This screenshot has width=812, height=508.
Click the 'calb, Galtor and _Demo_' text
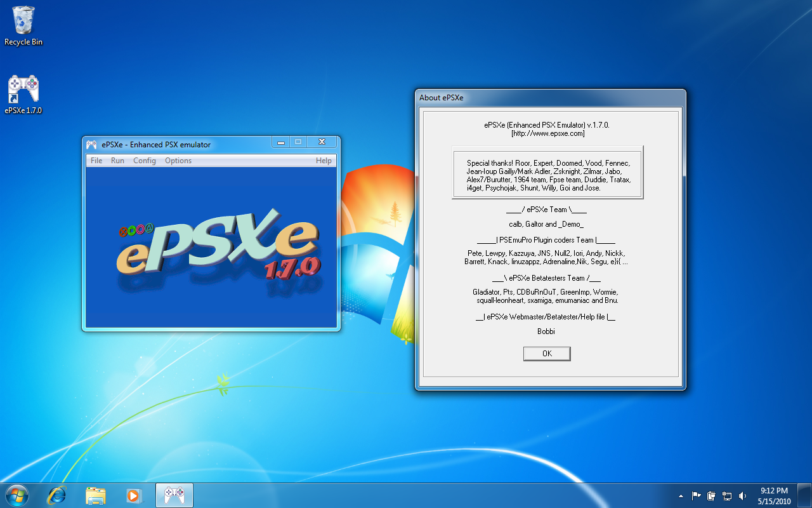coord(546,224)
